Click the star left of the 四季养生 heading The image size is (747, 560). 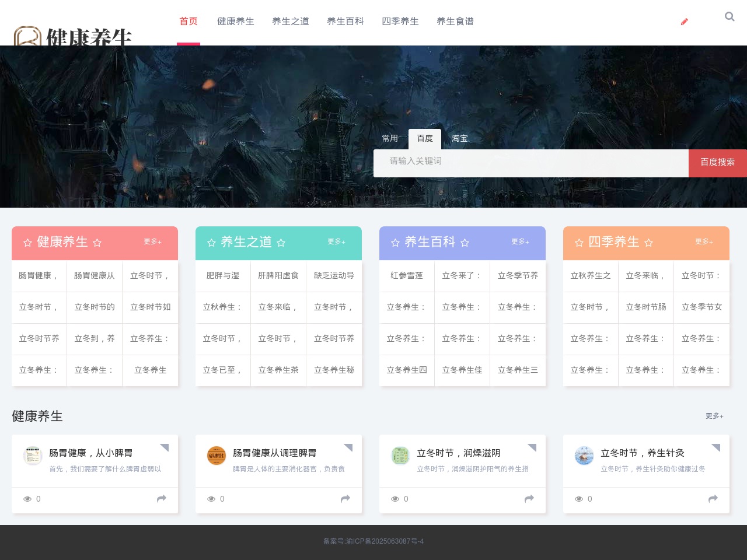pos(579,243)
